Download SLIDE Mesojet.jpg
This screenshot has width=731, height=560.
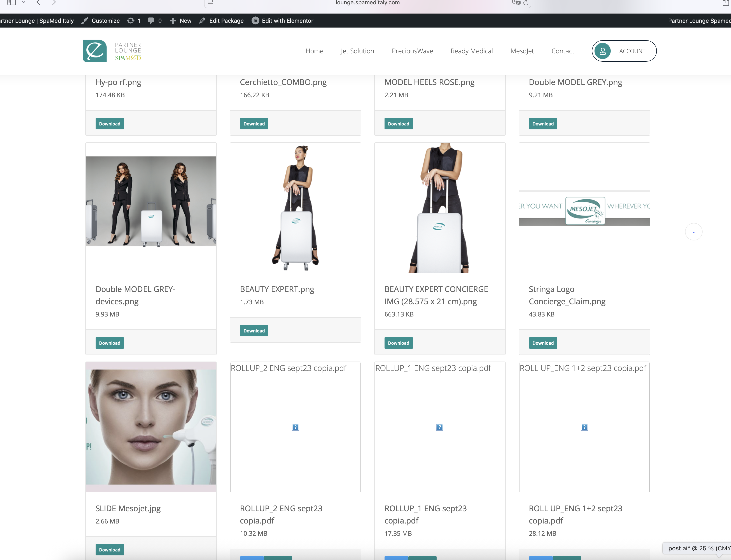[110, 550]
